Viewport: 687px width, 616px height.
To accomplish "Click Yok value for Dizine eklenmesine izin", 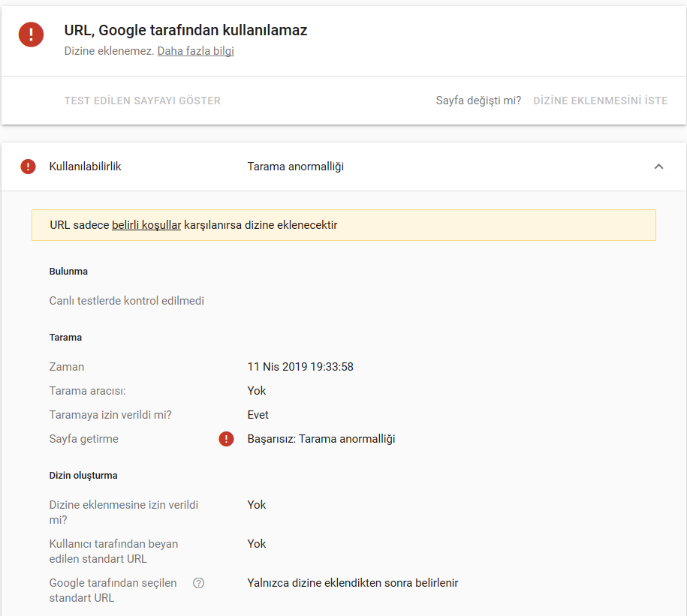I will (257, 505).
